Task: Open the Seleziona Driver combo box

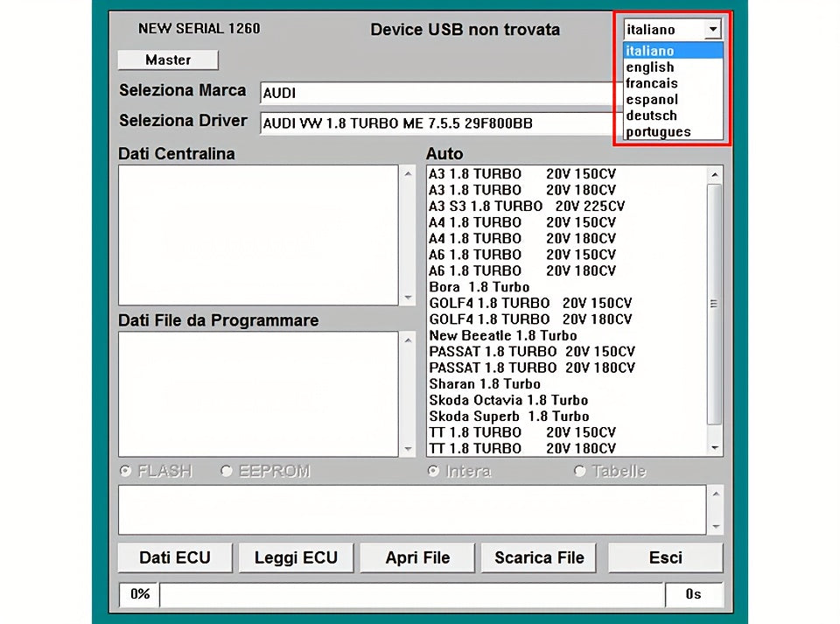Action: 437,123
